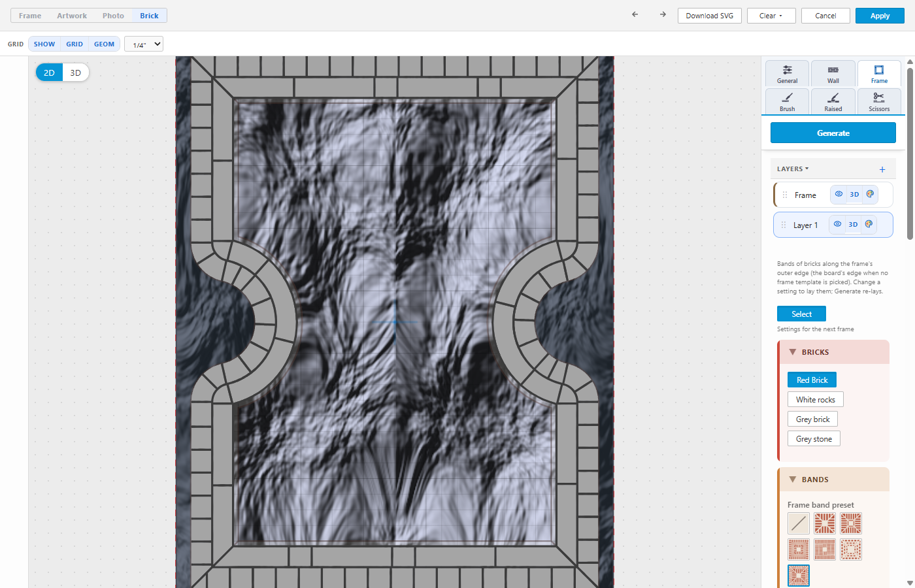Open the 1/4" grid size dropdown
This screenshot has width=915, height=588.
point(144,44)
